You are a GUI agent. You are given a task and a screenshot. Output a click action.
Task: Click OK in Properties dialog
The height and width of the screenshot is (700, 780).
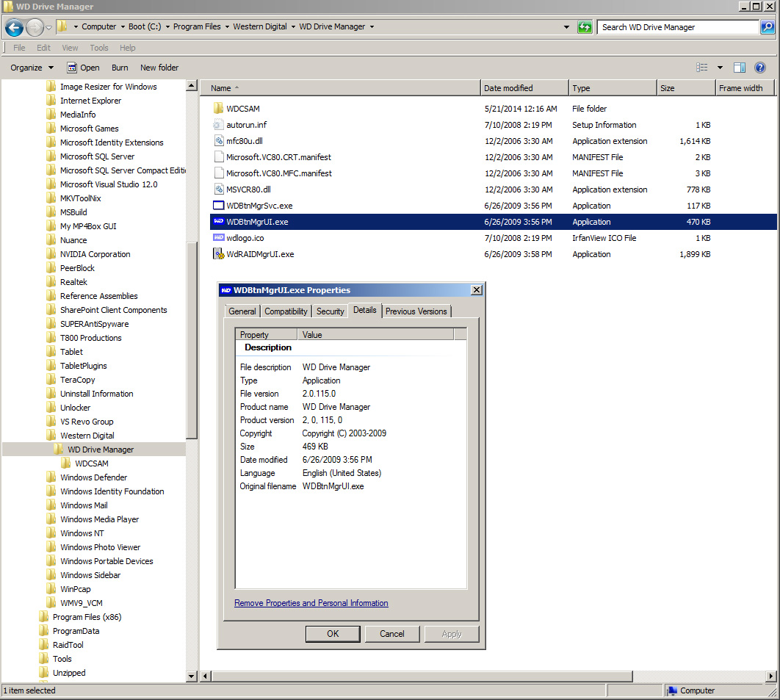[x=333, y=634]
